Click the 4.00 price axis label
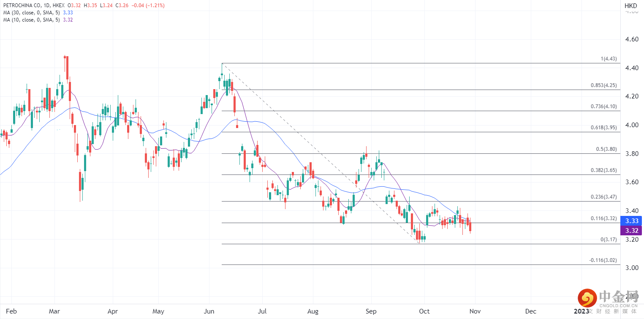The image size is (644, 319). point(632,125)
